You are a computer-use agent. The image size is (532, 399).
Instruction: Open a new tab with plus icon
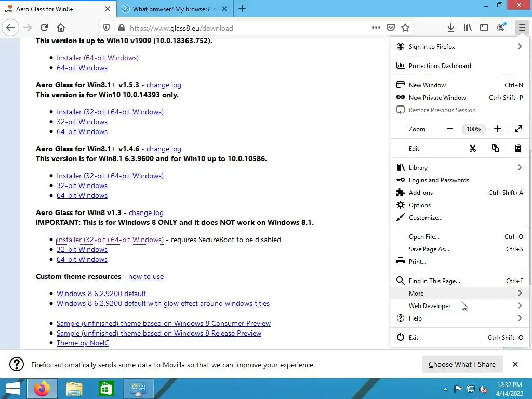242,9
